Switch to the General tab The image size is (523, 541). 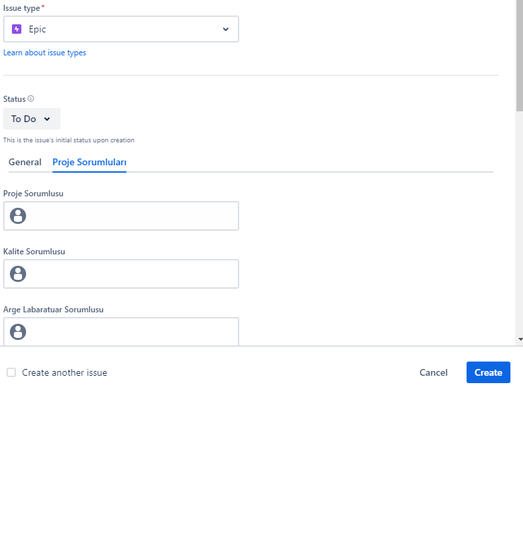click(25, 162)
